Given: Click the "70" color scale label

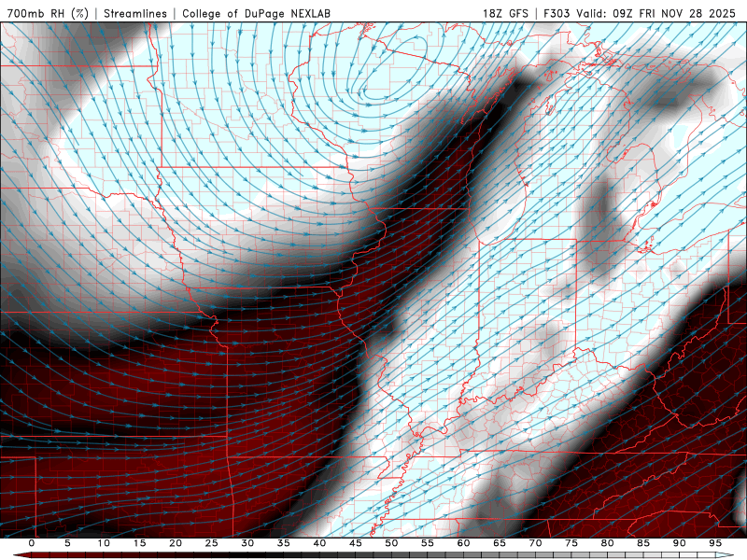Looking at the screenshot, I should [535, 543].
